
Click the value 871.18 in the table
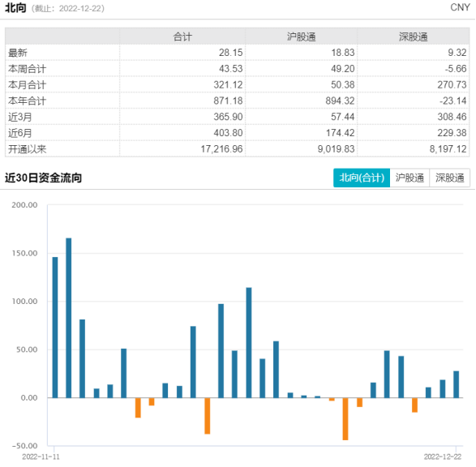pyautogui.click(x=228, y=101)
